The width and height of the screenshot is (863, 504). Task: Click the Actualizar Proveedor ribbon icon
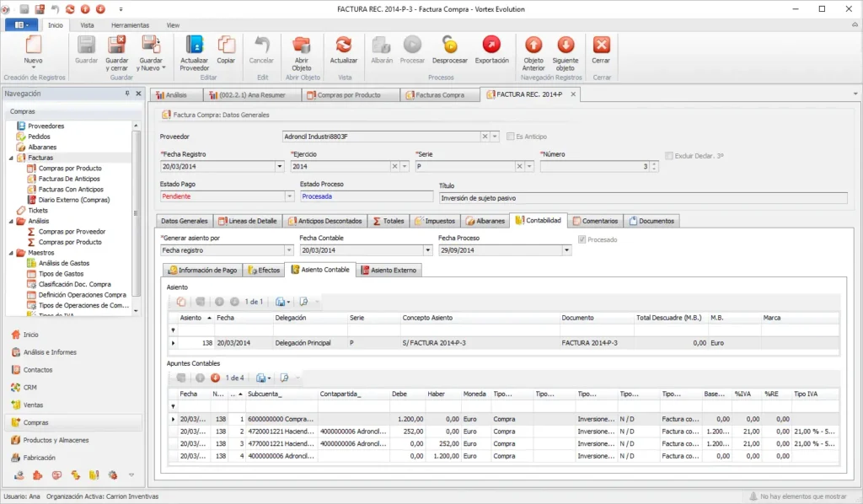195,46
